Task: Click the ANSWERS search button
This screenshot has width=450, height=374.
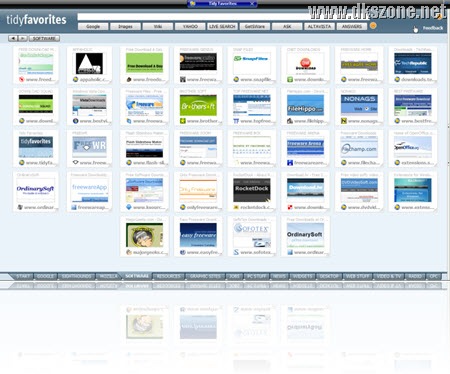Action: coord(352,26)
